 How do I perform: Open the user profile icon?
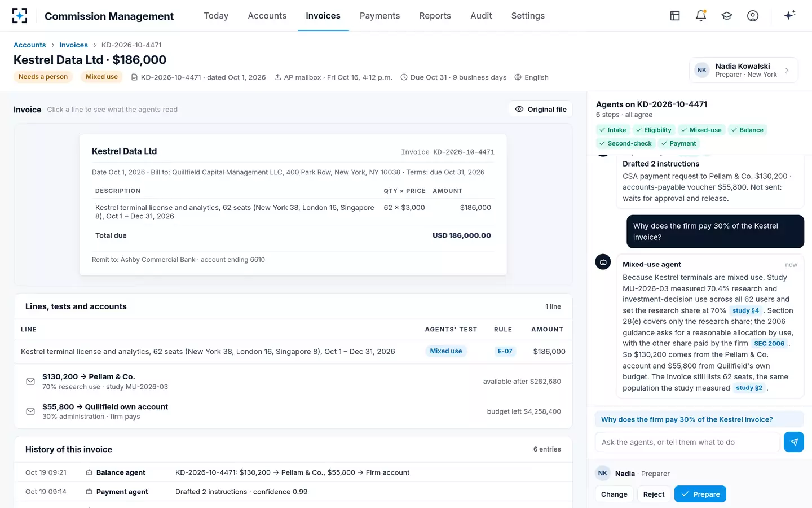753,16
